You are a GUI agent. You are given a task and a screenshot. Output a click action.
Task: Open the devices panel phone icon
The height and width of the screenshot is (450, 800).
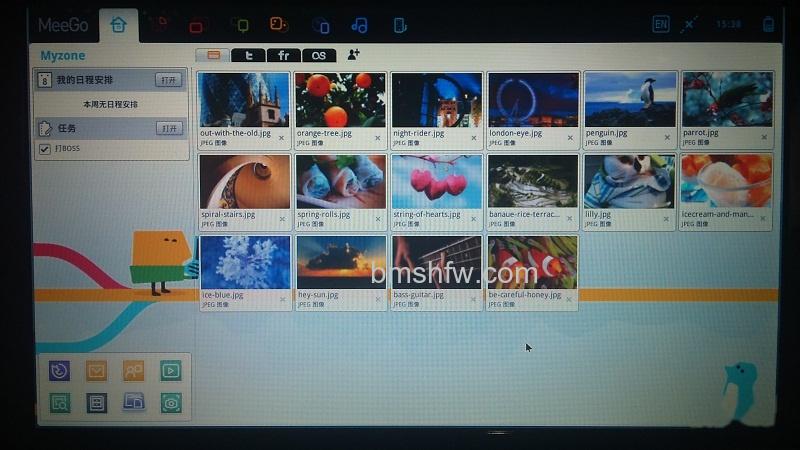[x=400, y=25]
